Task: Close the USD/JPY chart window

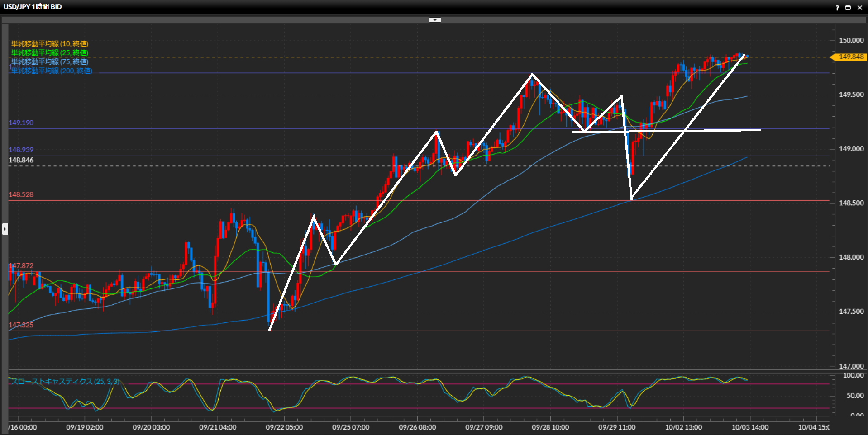Action: [x=860, y=8]
